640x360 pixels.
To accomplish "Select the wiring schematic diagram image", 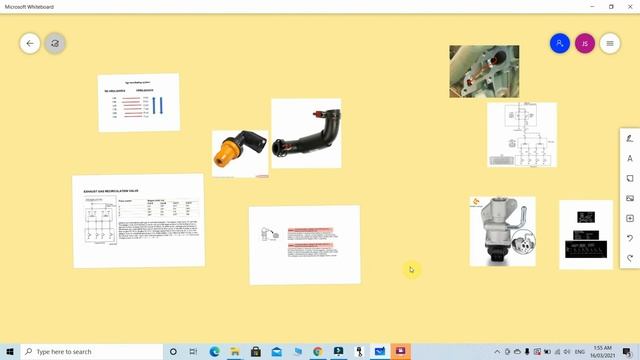I will tap(522, 135).
